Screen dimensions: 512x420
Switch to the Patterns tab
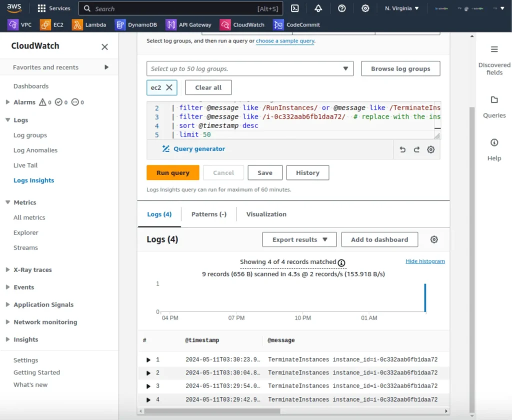click(208, 214)
